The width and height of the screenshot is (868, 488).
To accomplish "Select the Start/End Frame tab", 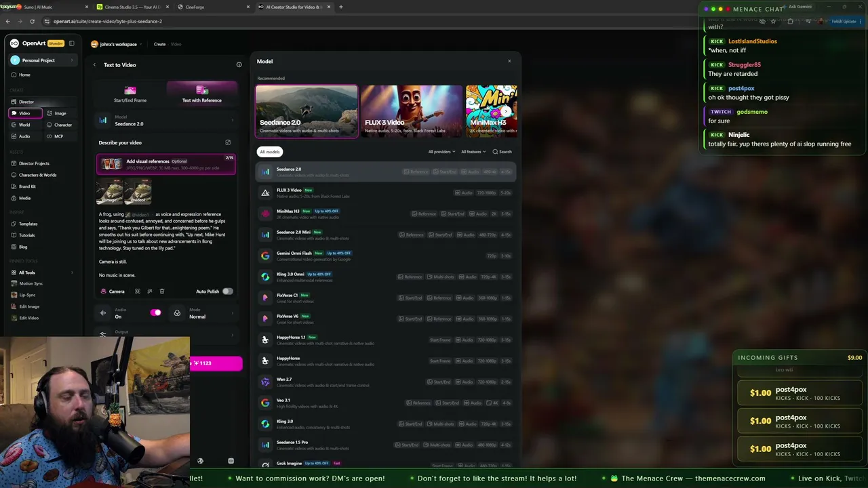I will [x=130, y=95].
